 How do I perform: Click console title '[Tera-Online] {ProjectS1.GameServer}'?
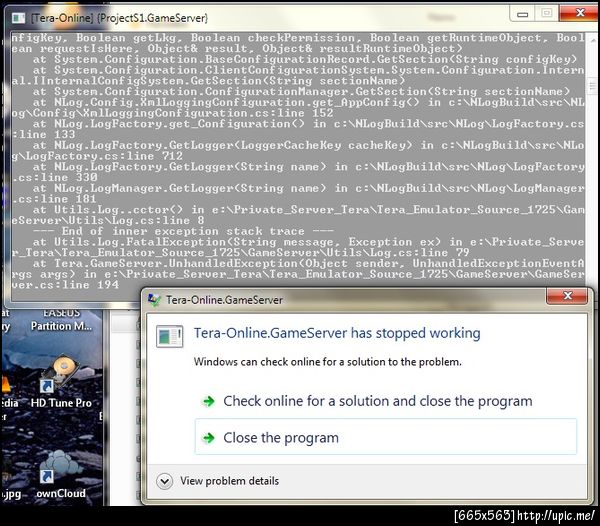pyautogui.click(x=119, y=18)
